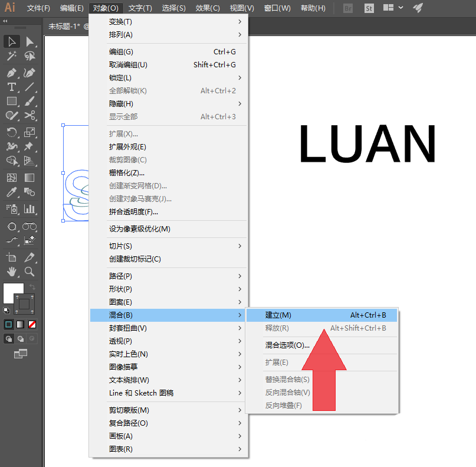Viewport: 476px width, 467px height.
Task: Choose the Artboard tool
Action: [12, 257]
